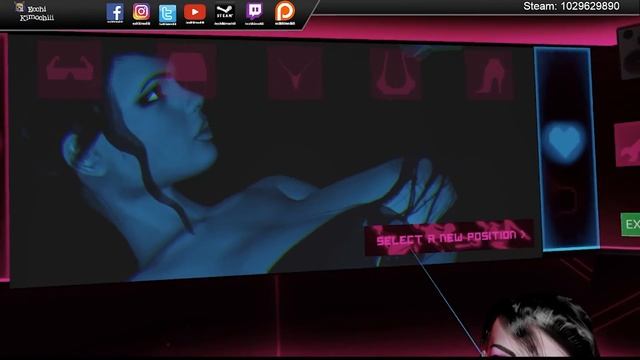Open the Steam logo icon
Screen dimensions: 640x360
[x=224, y=13]
